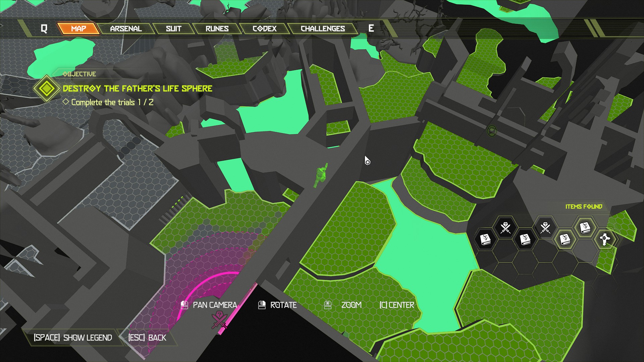Click the E next-tab key indicator

pos(371,28)
